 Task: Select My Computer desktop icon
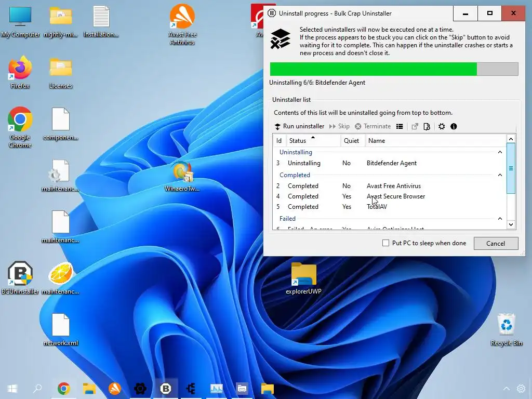click(x=20, y=22)
